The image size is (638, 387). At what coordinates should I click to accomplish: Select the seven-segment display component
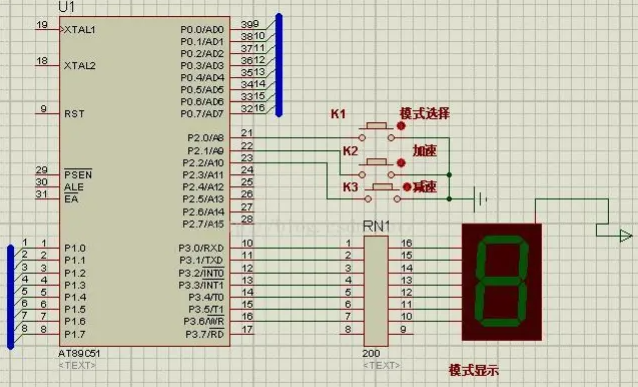[x=502, y=282]
